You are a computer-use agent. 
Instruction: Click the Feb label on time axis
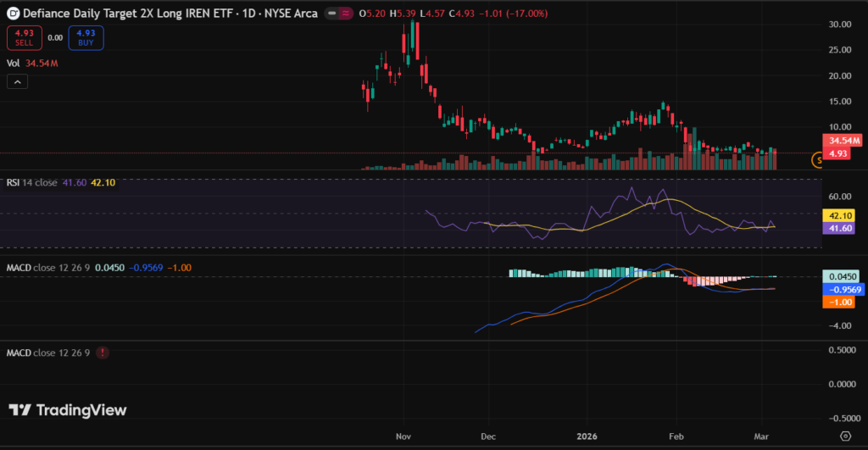coord(676,436)
